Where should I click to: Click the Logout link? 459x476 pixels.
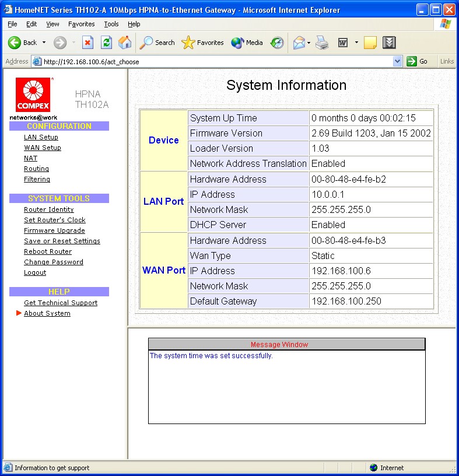pos(35,272)
